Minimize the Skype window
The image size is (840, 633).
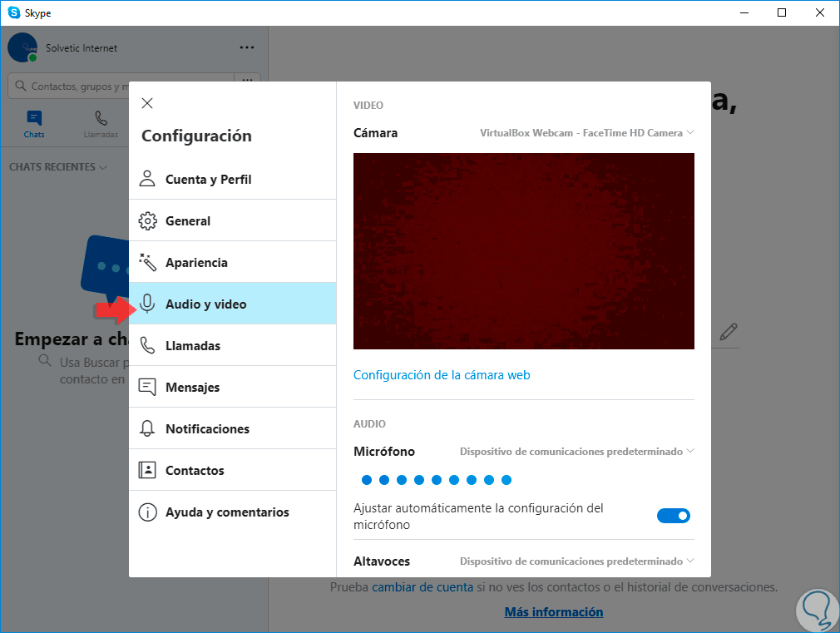(x=744, y=12)
